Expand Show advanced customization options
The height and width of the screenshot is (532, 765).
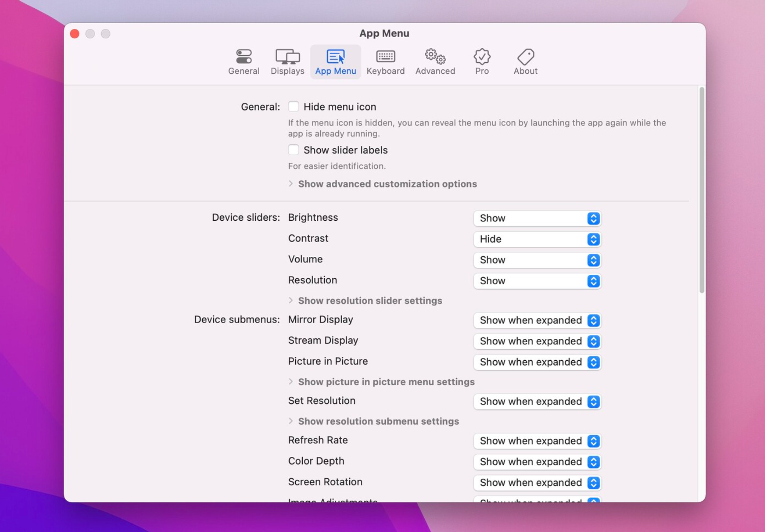383,184
